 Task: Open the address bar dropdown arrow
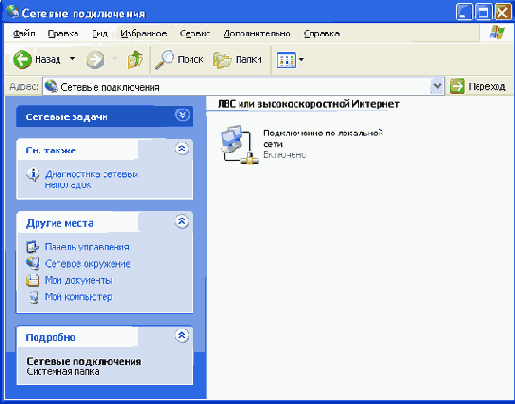437,86
